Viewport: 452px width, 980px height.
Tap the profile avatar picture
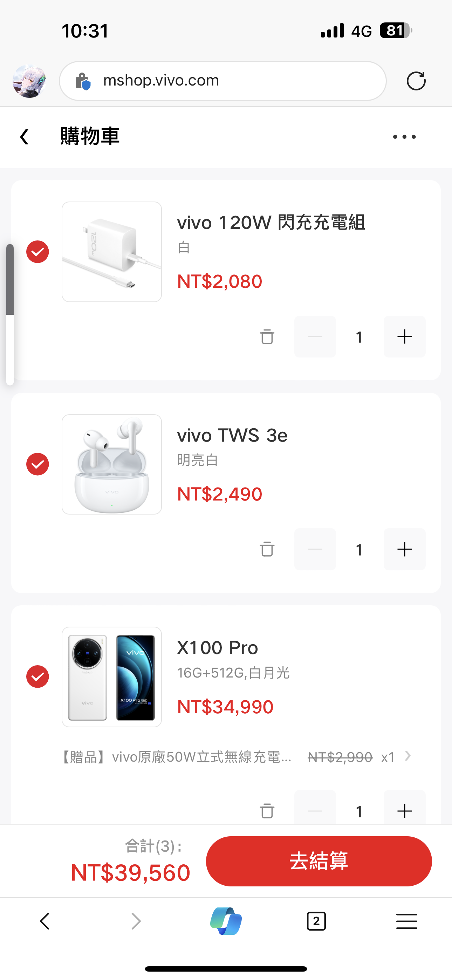[29, 81]
